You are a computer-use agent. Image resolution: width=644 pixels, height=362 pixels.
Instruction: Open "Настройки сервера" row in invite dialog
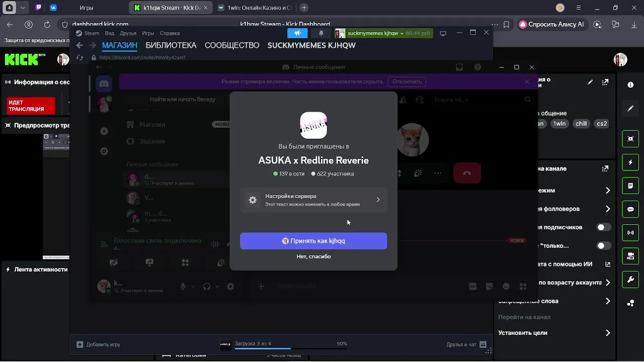pos(313,200)
